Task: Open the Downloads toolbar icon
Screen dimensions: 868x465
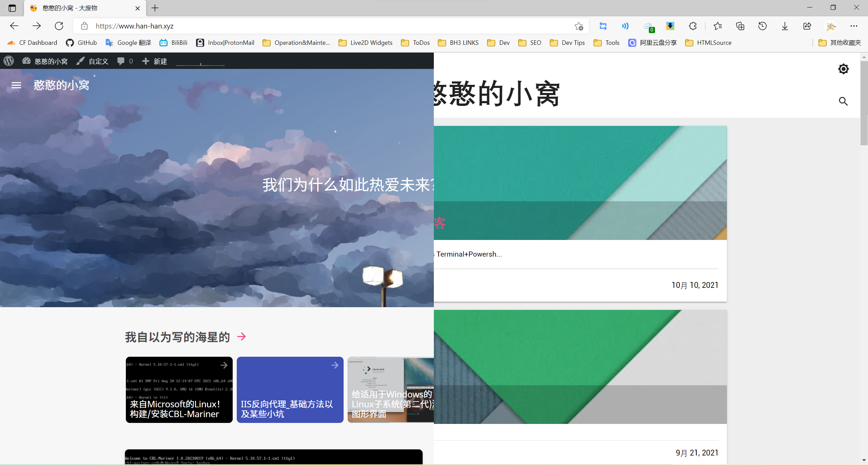Action: (785, 26)
